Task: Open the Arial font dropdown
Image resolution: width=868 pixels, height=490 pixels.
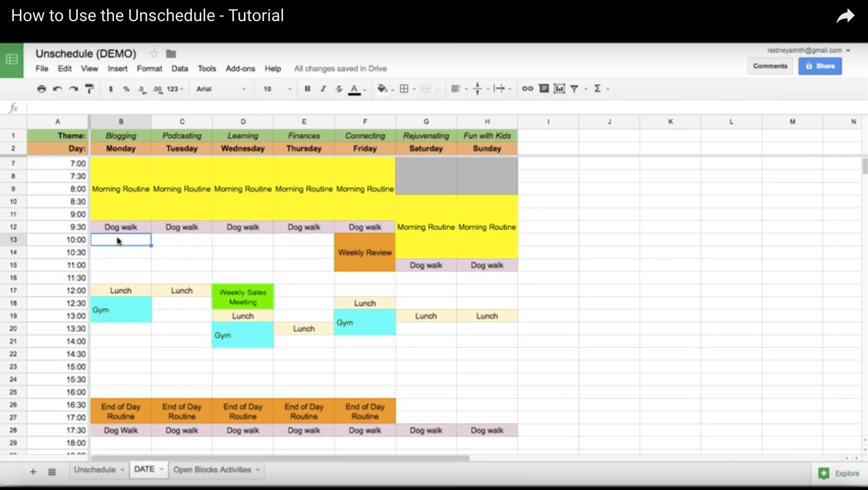Action: coord(221,89)
